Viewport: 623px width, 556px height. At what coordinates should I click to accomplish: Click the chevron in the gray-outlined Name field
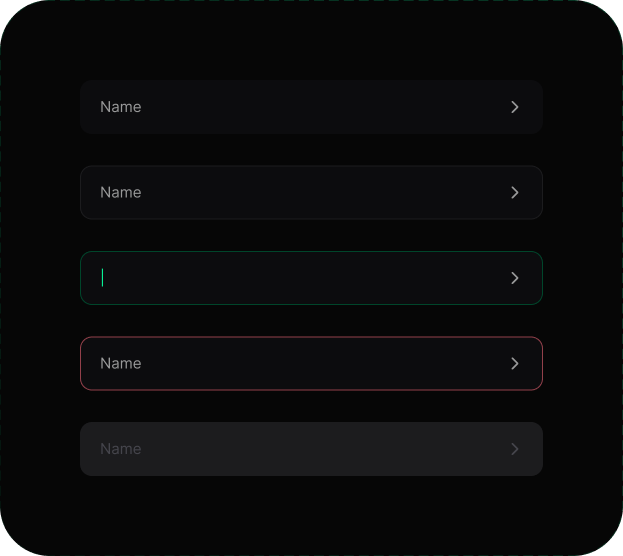point(515,192)
